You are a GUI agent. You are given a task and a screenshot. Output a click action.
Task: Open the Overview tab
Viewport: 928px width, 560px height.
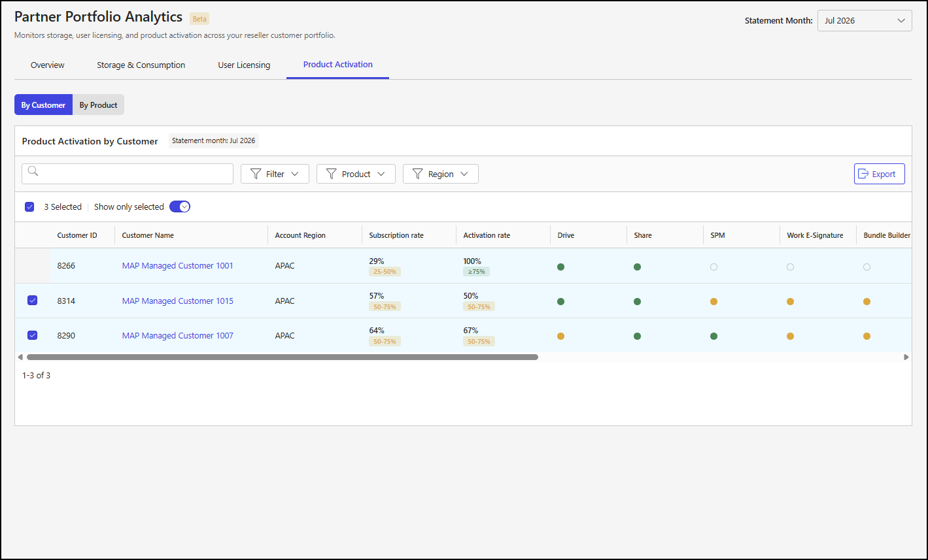coord(47,65)
